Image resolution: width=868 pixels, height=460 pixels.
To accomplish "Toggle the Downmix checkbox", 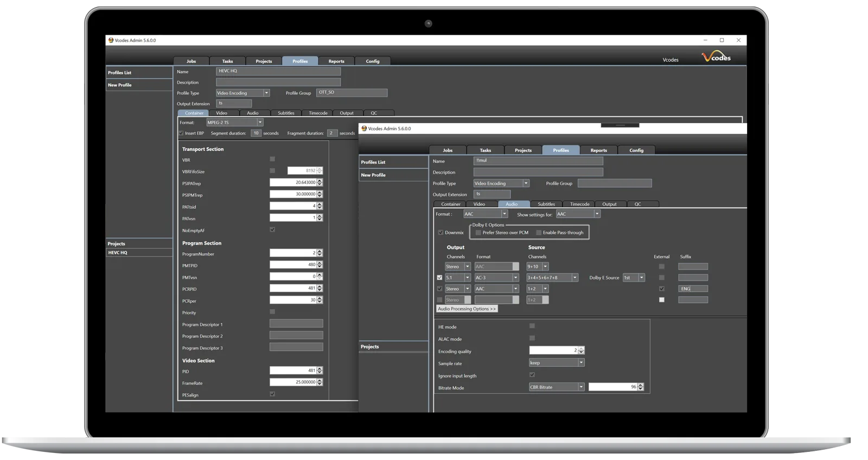I will (x=441, y=233).
